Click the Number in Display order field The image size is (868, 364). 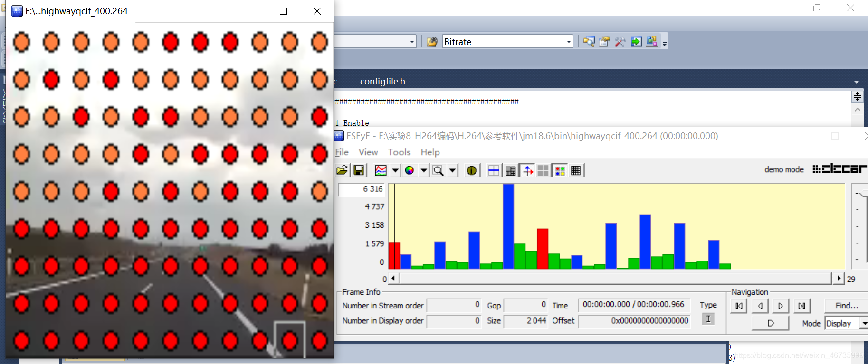click(454, 321)
